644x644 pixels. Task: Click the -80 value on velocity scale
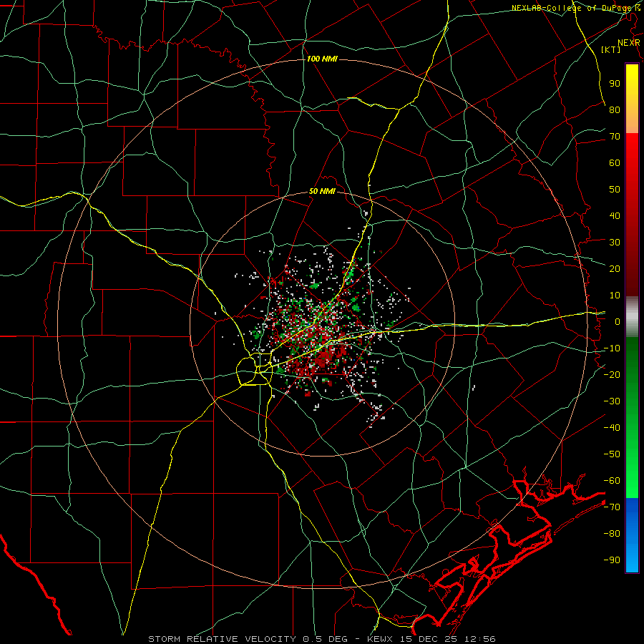coord(612,534)
